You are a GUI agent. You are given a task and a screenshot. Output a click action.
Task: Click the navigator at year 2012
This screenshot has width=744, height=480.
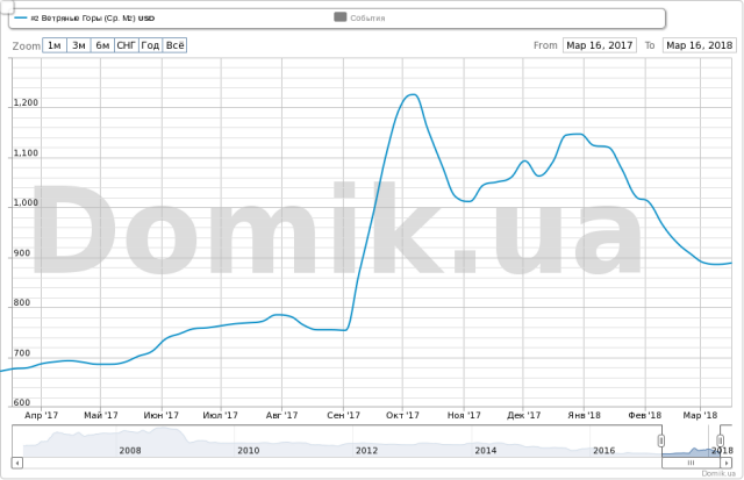coord(367,450)
